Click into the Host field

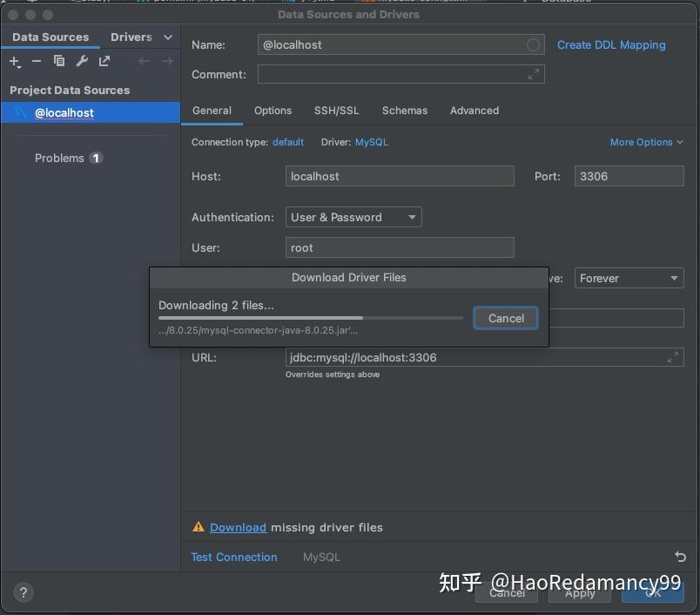pos(400,176)
